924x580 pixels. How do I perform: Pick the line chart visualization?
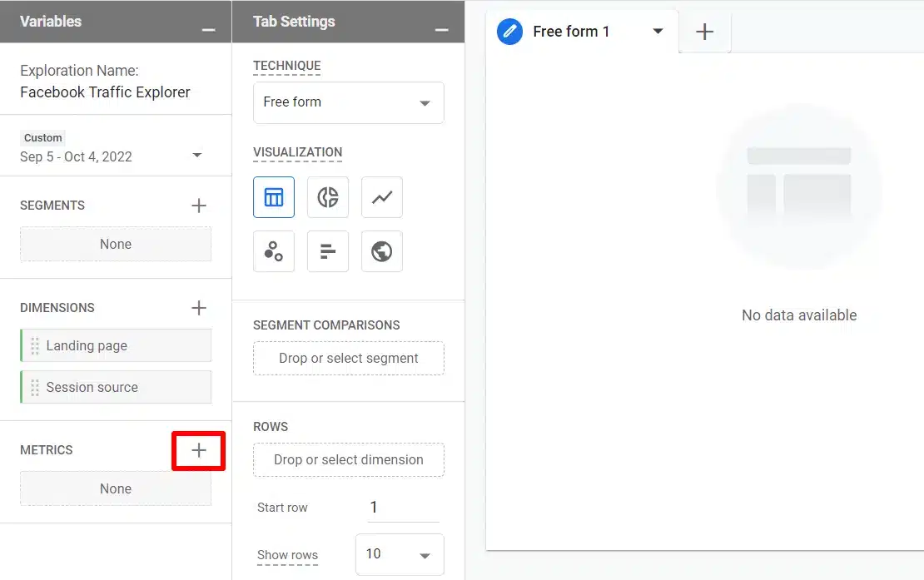click(x=382, y=197)
